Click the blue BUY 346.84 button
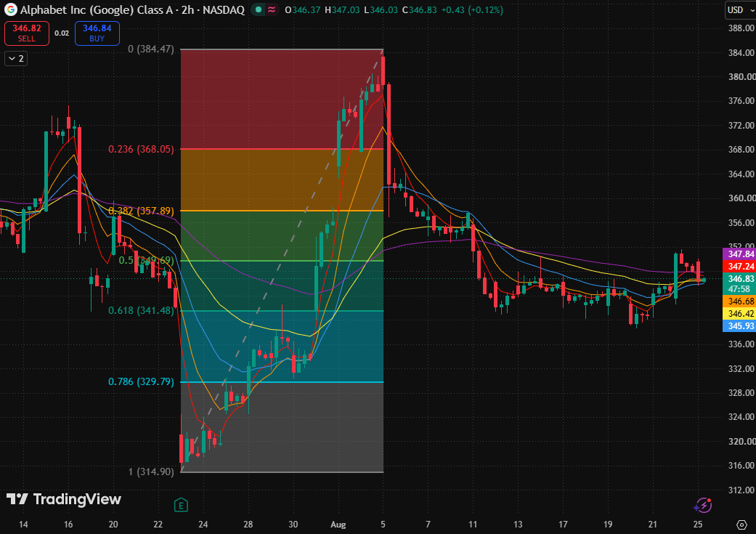This screenshot has height=534, width=756. pos(97,33)
